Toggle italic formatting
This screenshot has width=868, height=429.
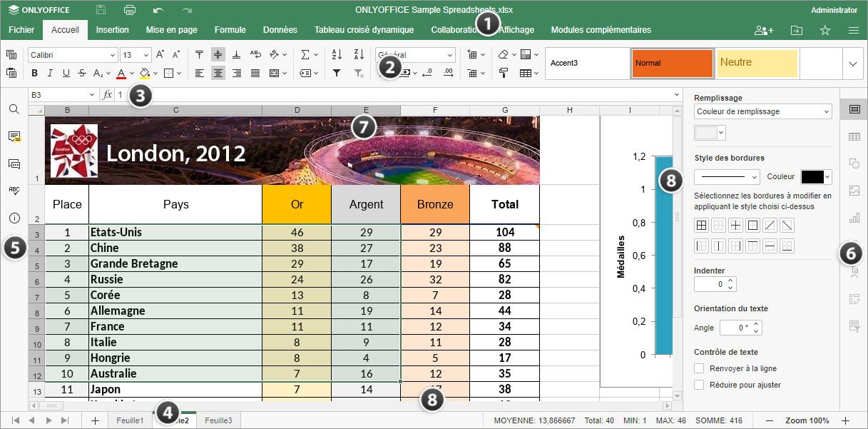pyautogui.click(x=50, y=73)
